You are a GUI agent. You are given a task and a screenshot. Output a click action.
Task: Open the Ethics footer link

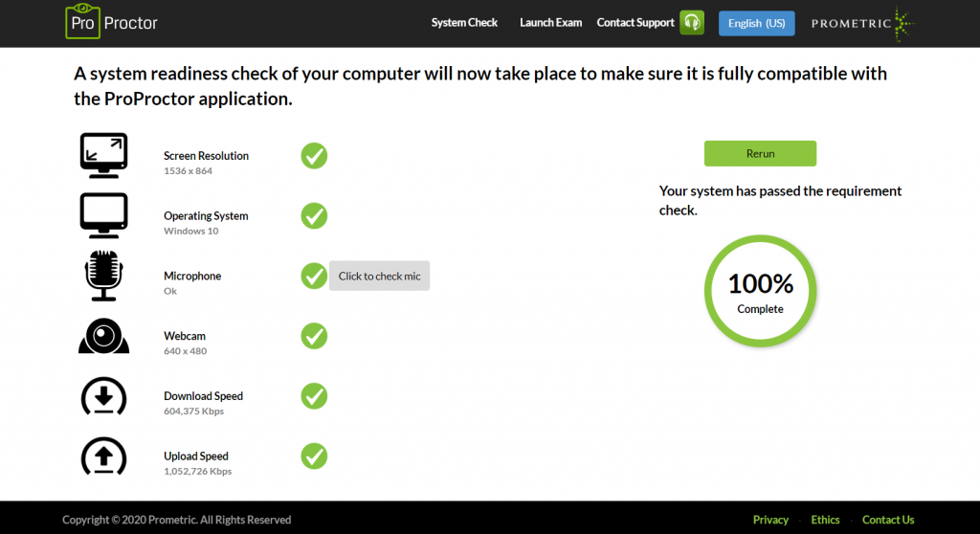(x=825, y=520)
